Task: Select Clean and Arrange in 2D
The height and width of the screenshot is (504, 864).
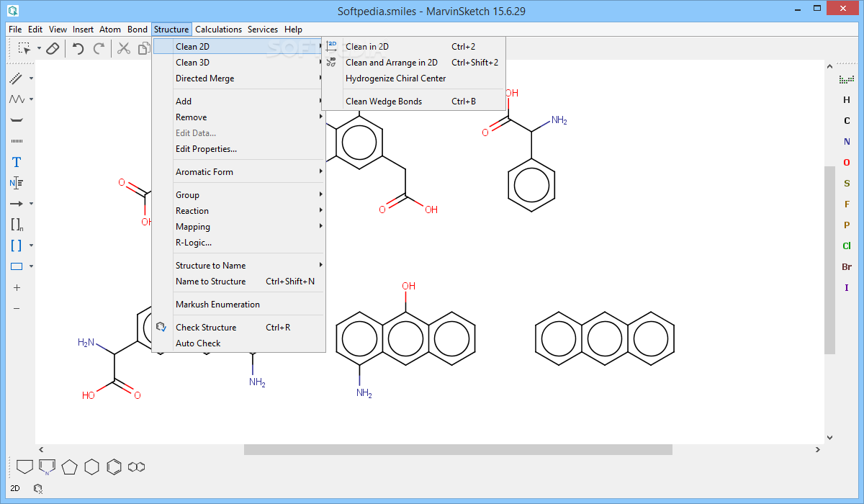Action: 413,63
